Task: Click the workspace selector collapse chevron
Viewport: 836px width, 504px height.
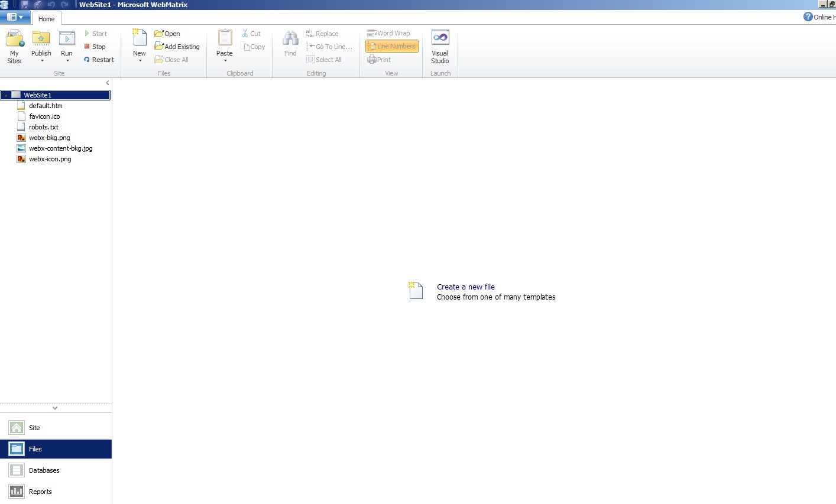Action: 55,408
